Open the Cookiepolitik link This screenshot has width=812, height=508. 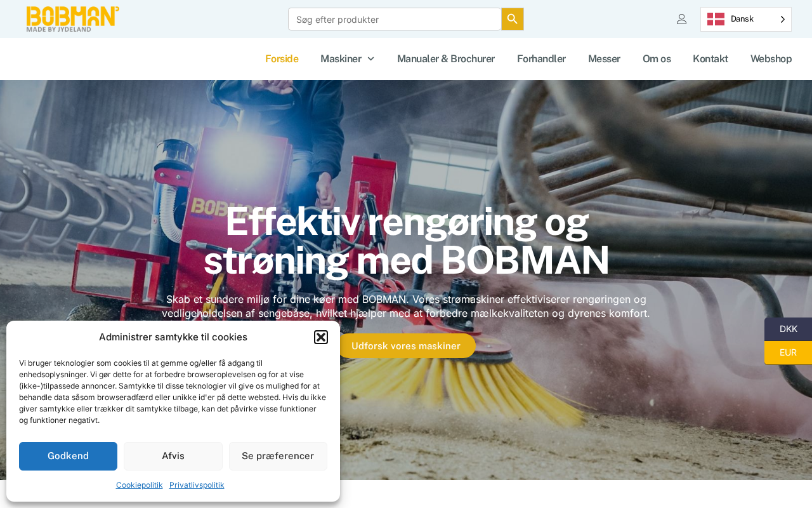(x=140, y=485)
